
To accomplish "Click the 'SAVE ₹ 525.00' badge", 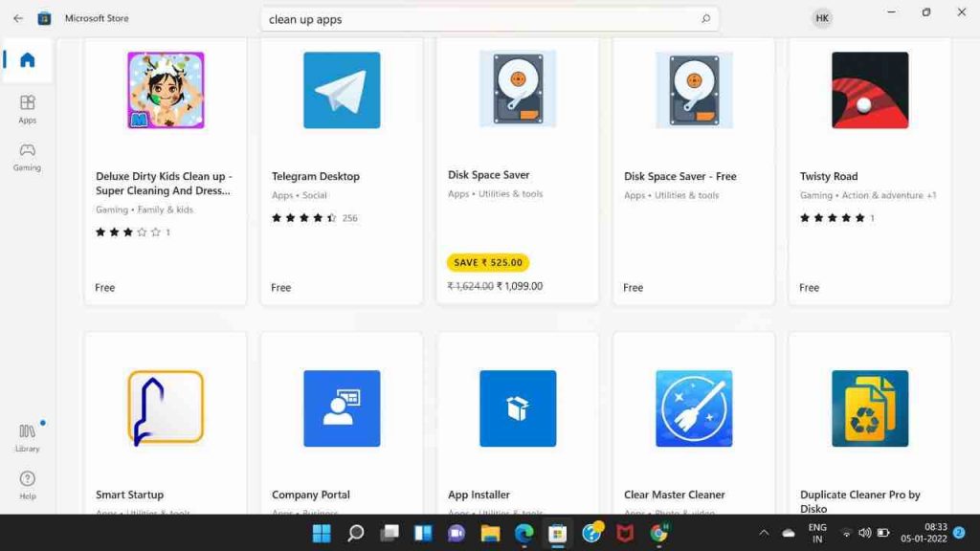I will 488,262.
